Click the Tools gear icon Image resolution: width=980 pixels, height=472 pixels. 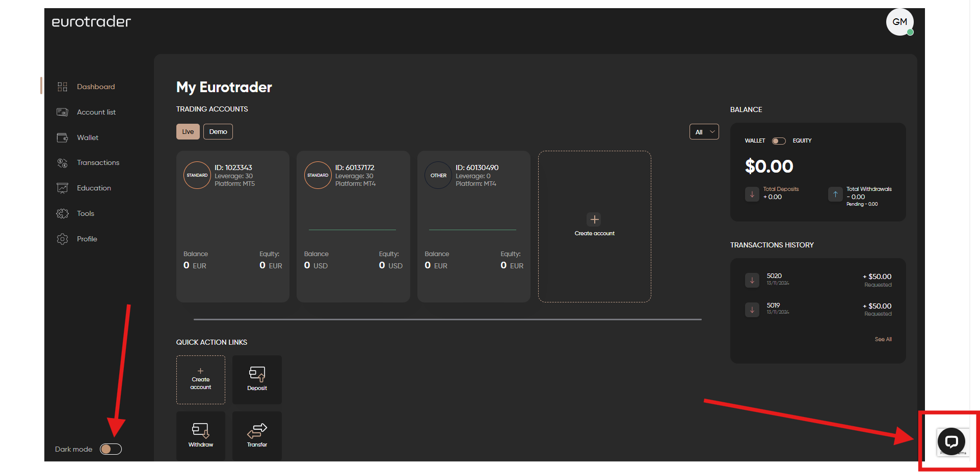[x=62, y=213]
